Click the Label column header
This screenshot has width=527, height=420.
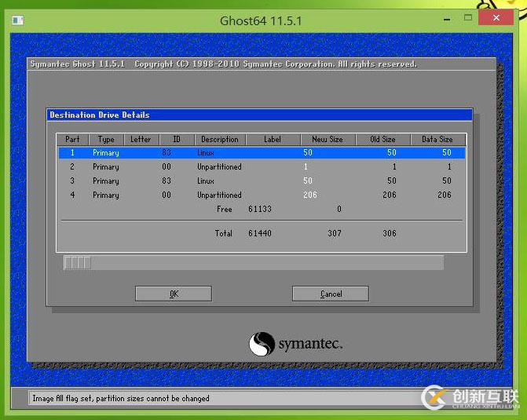click(x=273, y=139)
